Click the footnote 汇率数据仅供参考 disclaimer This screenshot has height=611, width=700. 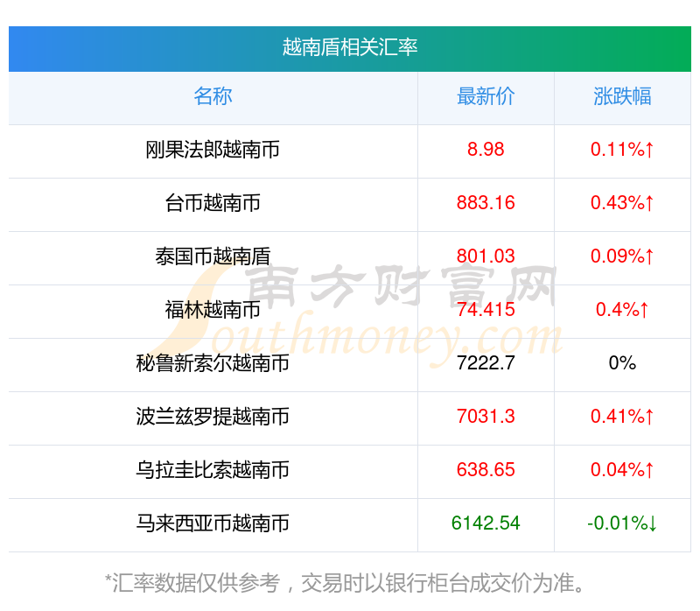(345, 583)
